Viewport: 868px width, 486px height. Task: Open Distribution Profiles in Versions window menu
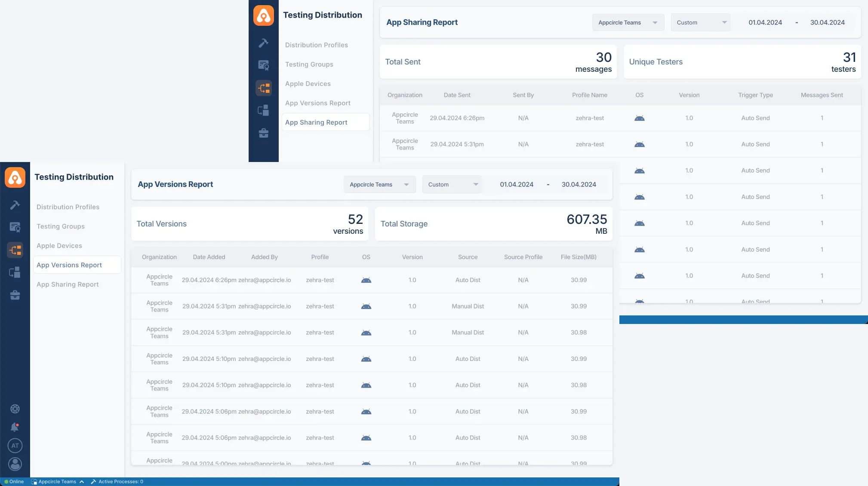[x=68, y=207]
